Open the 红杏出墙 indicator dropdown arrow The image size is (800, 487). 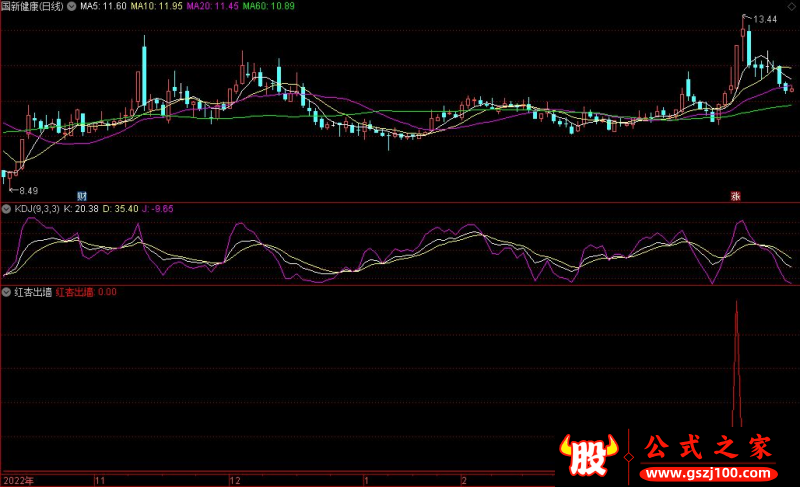pyautogui.click(x=7, y=293)
